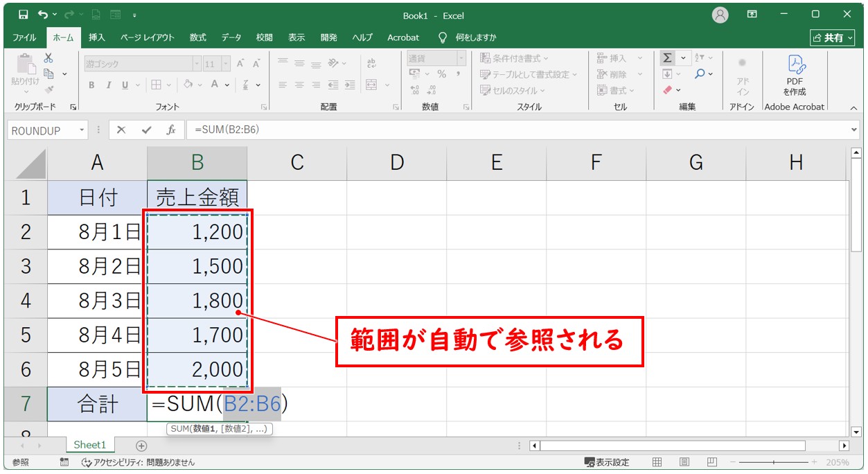
Task: Click the Percent style icon
Action: (x=442, y=74)
